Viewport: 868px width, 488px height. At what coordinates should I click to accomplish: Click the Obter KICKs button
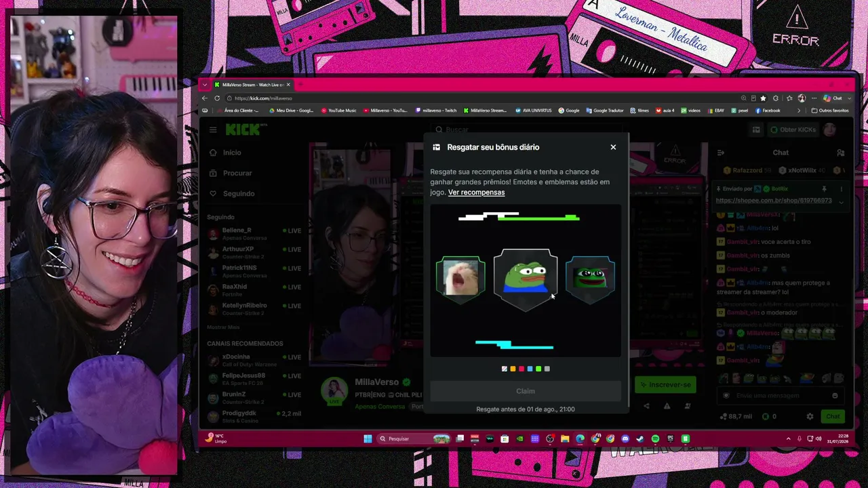[793, 129]
